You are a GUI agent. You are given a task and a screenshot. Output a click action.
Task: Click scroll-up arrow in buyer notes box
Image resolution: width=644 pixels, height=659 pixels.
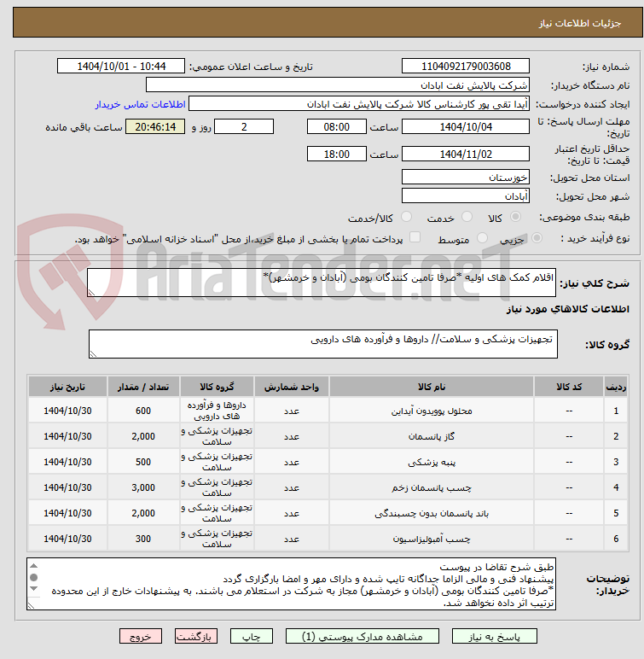pos(34,566)
